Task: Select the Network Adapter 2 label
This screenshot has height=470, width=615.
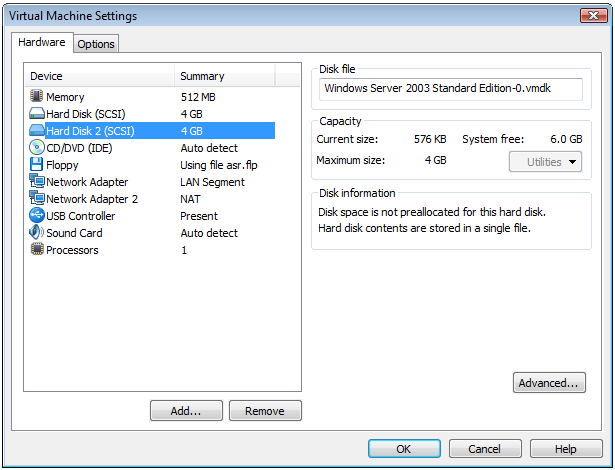Action: coord(92,199)
